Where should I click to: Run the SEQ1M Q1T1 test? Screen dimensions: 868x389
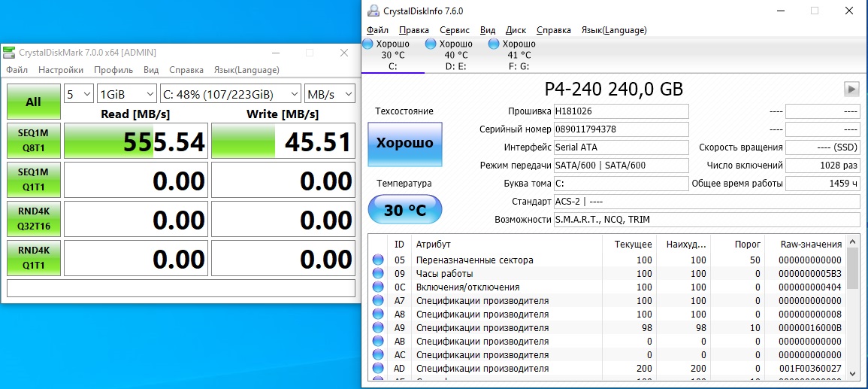(33, 180)
